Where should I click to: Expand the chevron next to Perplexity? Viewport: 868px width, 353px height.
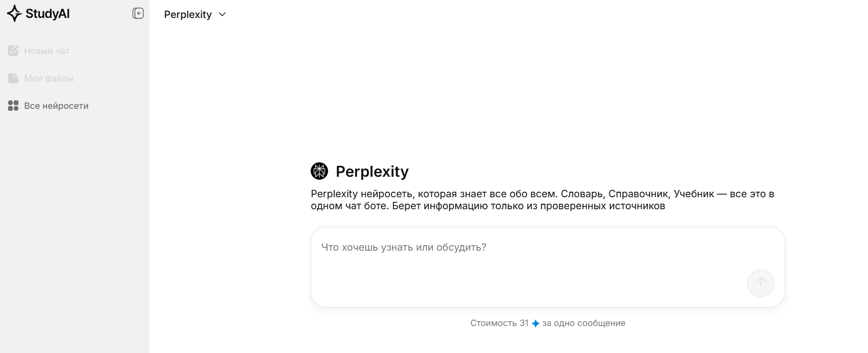click(222, 14)
